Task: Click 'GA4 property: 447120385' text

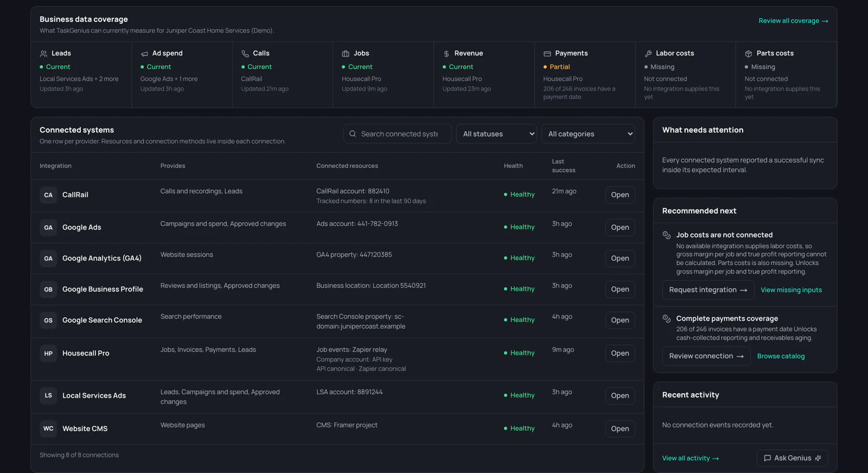Action: click(354, 255)
